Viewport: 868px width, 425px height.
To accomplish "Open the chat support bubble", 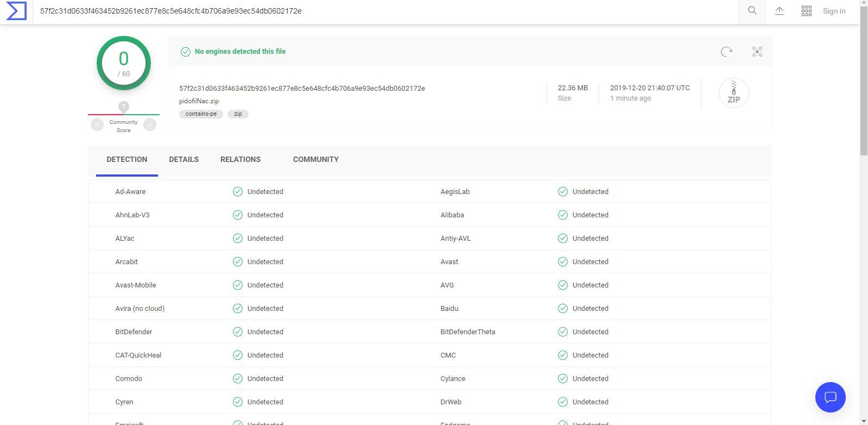I will click(830, 397).
